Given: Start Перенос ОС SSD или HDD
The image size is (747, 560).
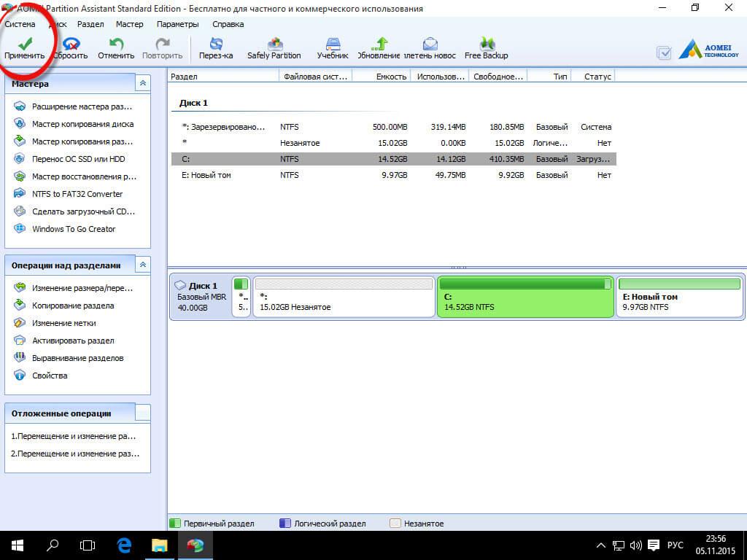Looking at the screenshot, I should click(x=79, y=159).
